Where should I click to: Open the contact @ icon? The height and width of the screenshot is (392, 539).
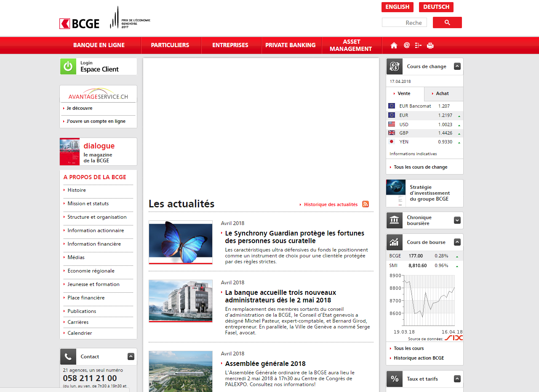pyautogui.click(x=406, y=45)
